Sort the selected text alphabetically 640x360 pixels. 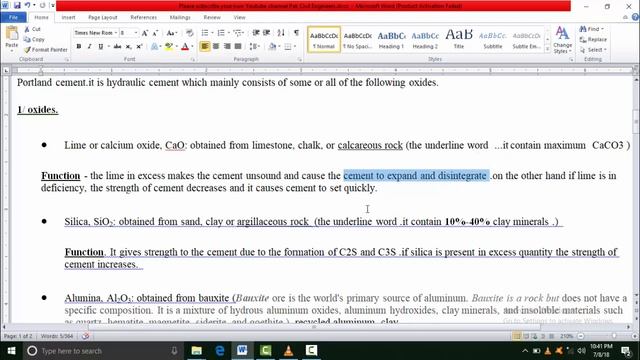pyautogui.click(x=281, y=33)
